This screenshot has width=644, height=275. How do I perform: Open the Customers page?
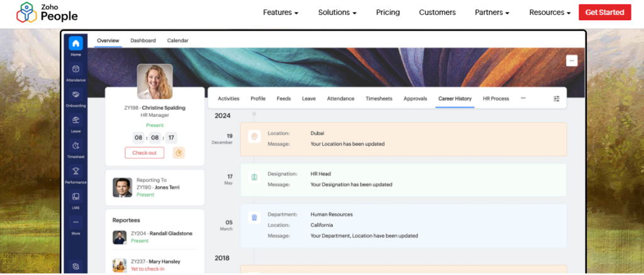pyautogui.click(x=437, y=13)
